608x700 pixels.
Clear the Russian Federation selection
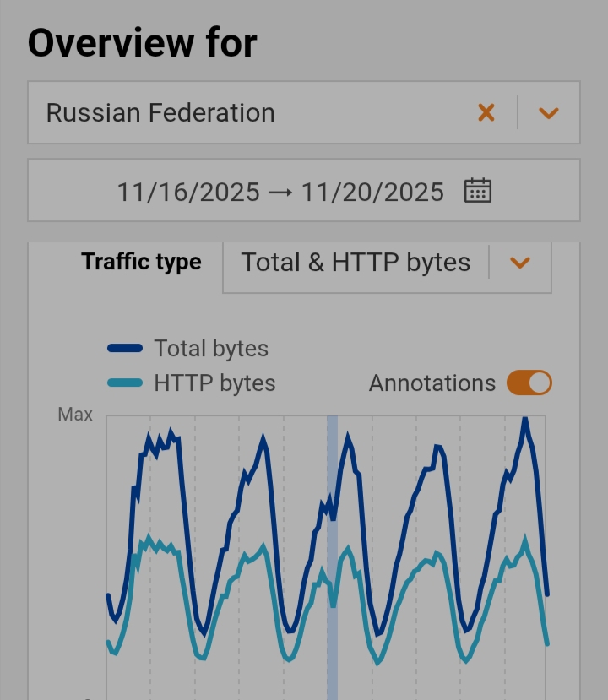[x=486, y=112]
